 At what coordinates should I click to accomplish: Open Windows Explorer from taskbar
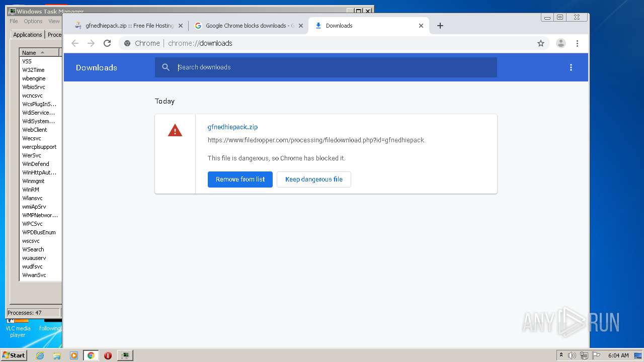tap(57, 355)
